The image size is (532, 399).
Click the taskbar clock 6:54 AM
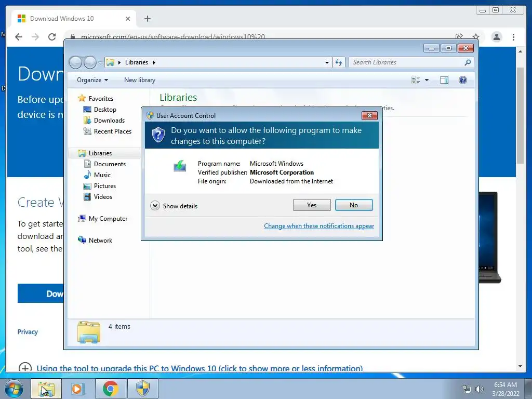[x=506, y=385]
